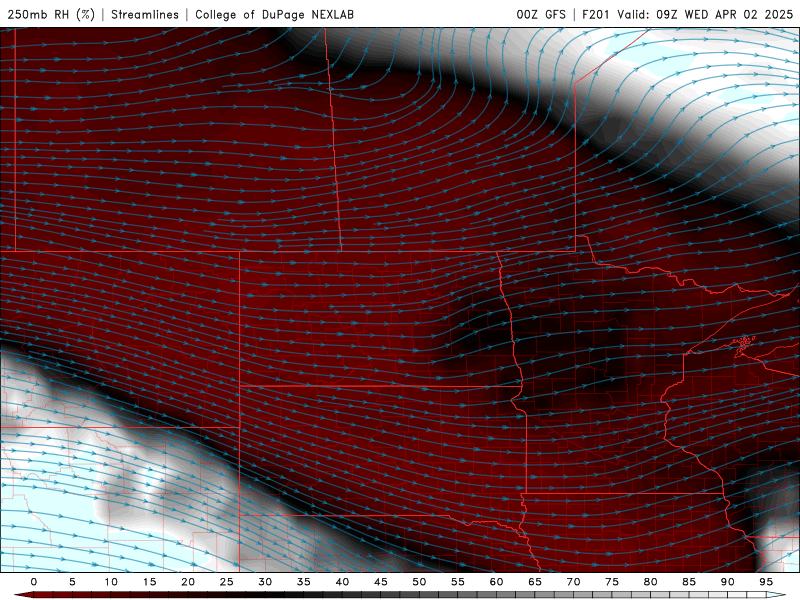Click the colorbar tick label '90'
The height and width of the screenshot is (600, 800).
point(727,582)
